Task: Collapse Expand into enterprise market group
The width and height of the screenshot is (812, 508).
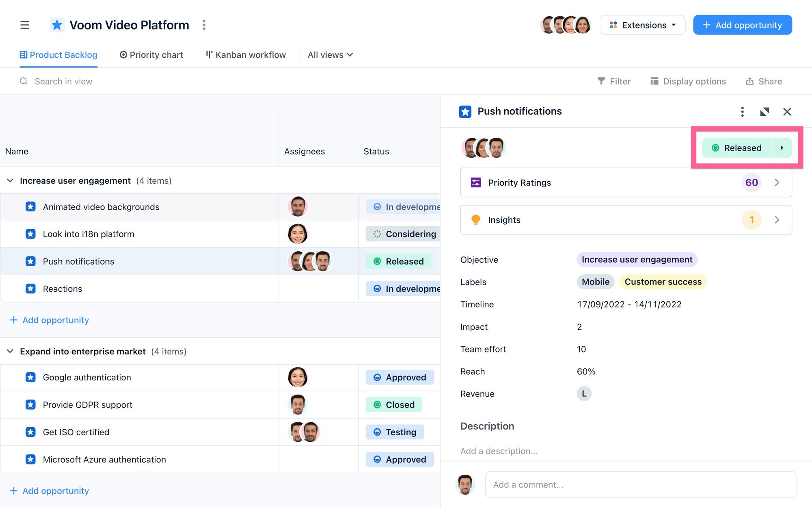Action: click(x=10, y=351)
